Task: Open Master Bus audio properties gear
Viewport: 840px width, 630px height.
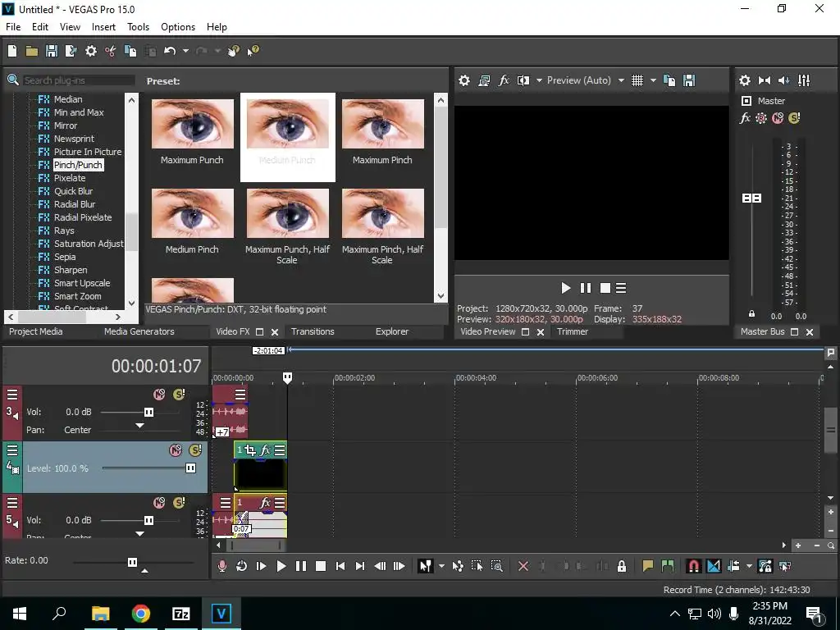Action: 745,80
